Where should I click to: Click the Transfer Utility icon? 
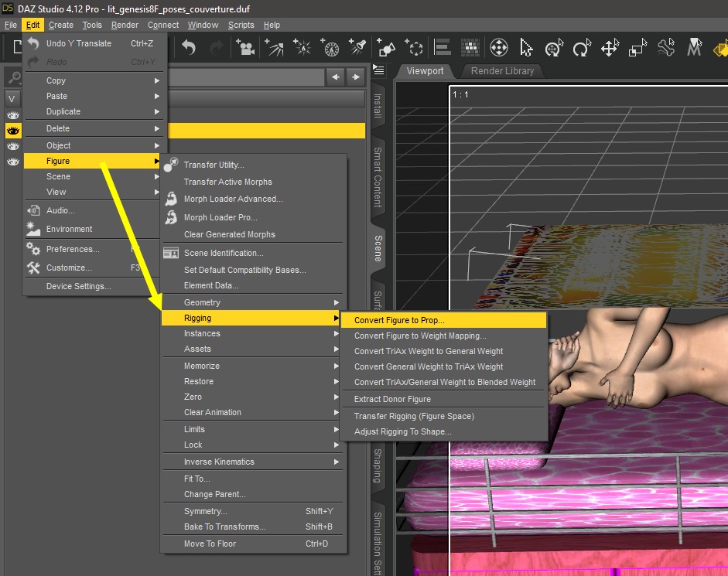[171, 165]
